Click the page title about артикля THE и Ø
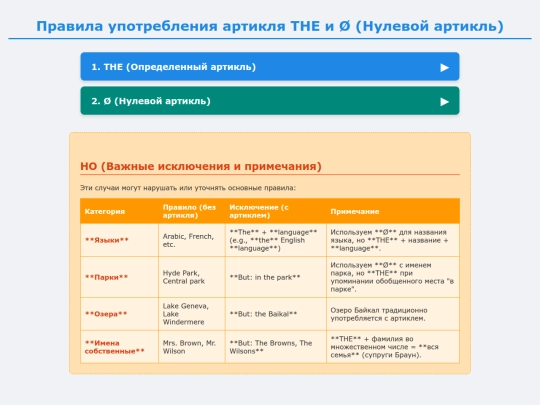Screen dimensions: 540x405 [x=270, y=26]
